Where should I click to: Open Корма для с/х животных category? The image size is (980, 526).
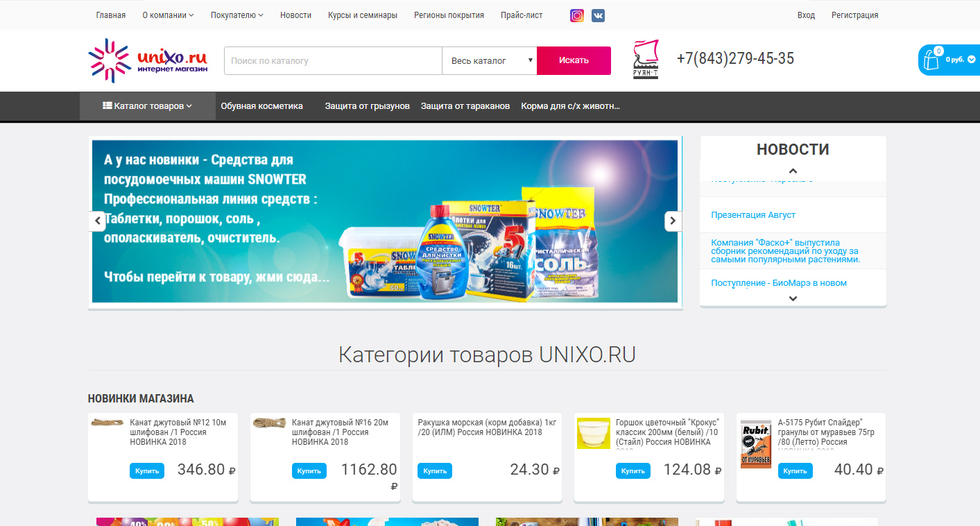point(570,106)
